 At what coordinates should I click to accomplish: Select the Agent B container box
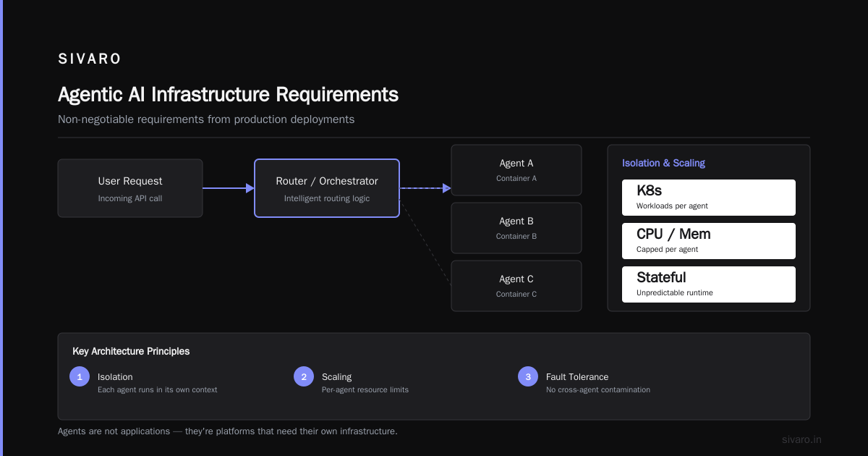coord(516,228)
